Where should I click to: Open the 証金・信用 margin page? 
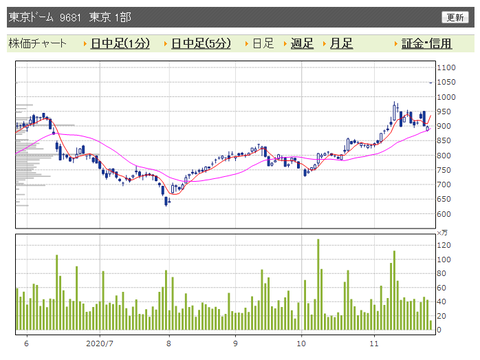(427, 44)
